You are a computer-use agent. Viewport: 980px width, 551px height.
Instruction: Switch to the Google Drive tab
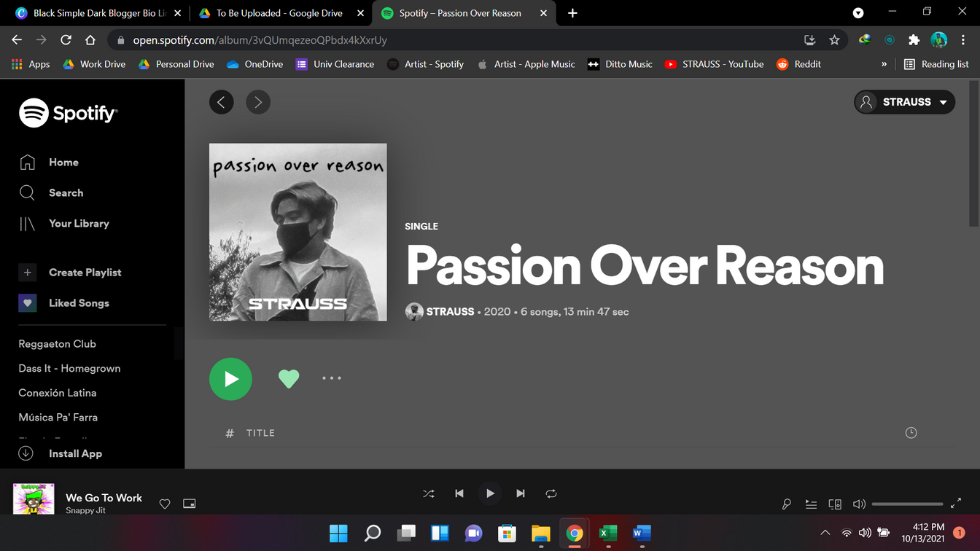click(279, 13)
